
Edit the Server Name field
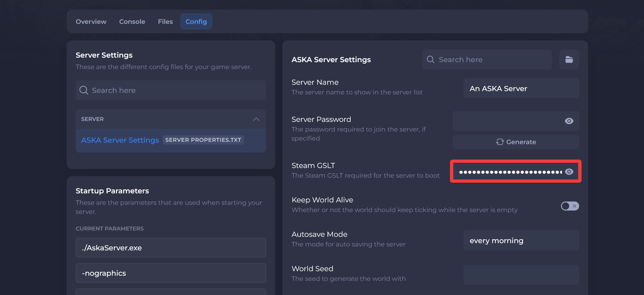click(521, 88)
